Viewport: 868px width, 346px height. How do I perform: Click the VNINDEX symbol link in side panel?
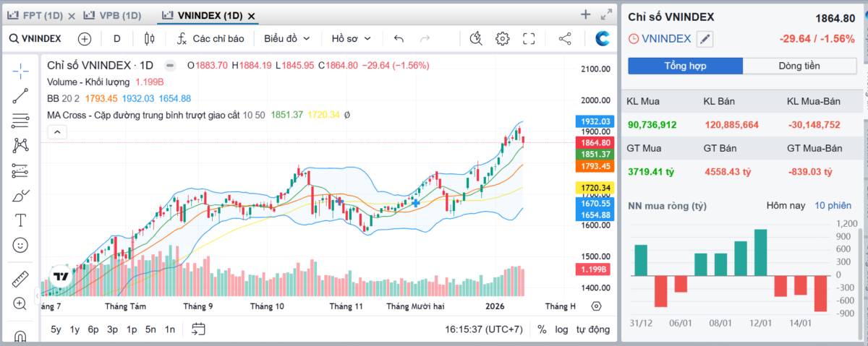click(666, 39)
